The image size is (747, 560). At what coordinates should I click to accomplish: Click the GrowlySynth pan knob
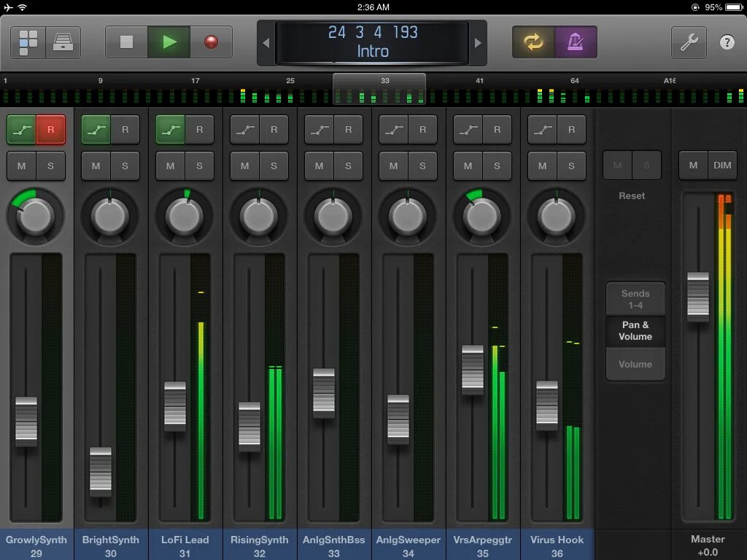35,216
